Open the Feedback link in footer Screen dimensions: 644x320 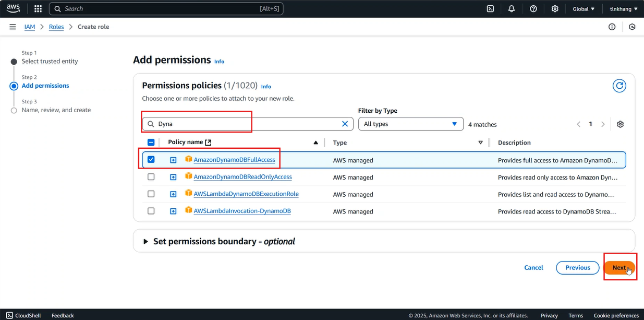[63, 315]
